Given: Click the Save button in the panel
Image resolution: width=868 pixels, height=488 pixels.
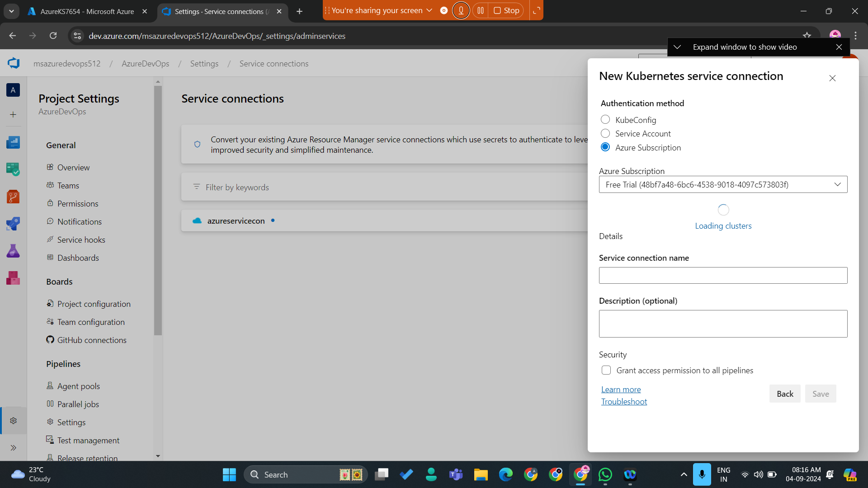Looking at the screenshot, I should pos(821,394).
